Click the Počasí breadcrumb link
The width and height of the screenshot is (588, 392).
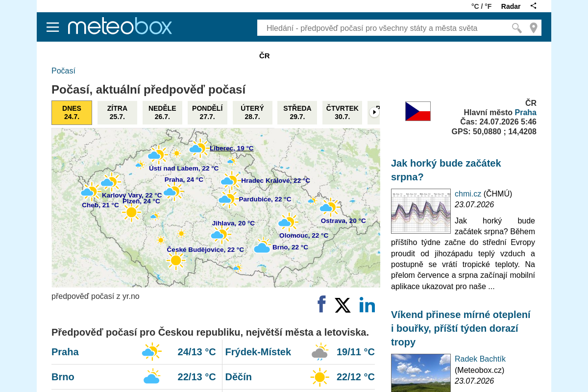pyautogui.click(x=63, y=71)
